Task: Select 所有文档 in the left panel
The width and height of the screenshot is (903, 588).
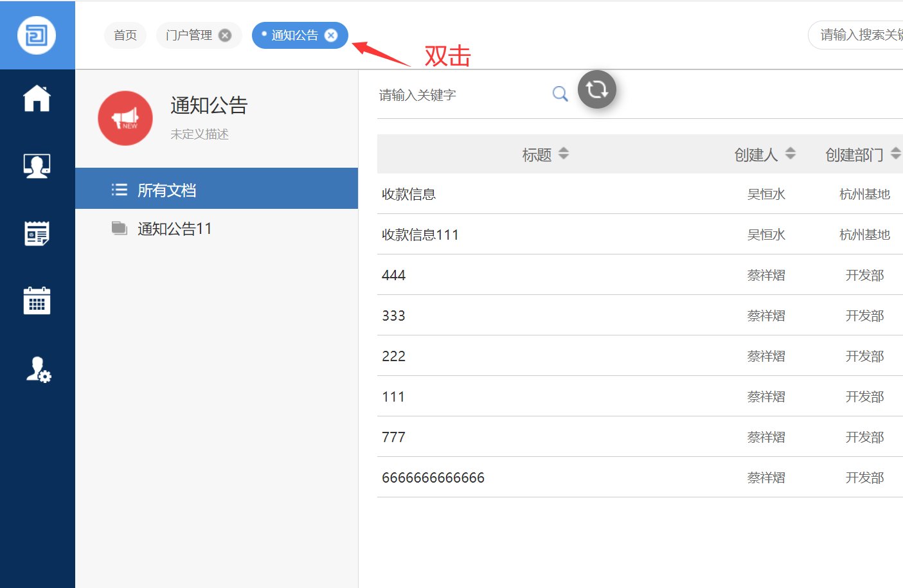Action: [x=166, y=190]
